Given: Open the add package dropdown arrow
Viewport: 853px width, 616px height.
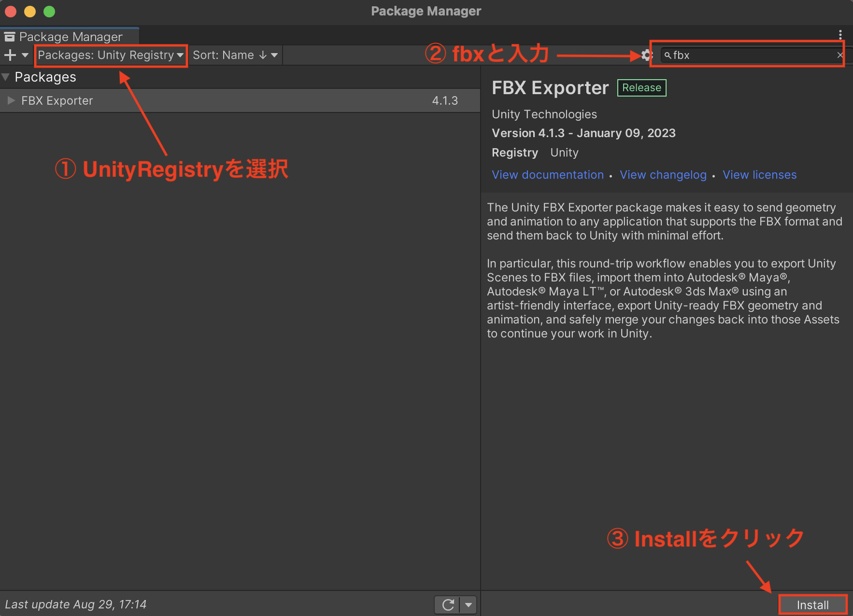Looking at the screenshot, I should [x=25, y=55].
